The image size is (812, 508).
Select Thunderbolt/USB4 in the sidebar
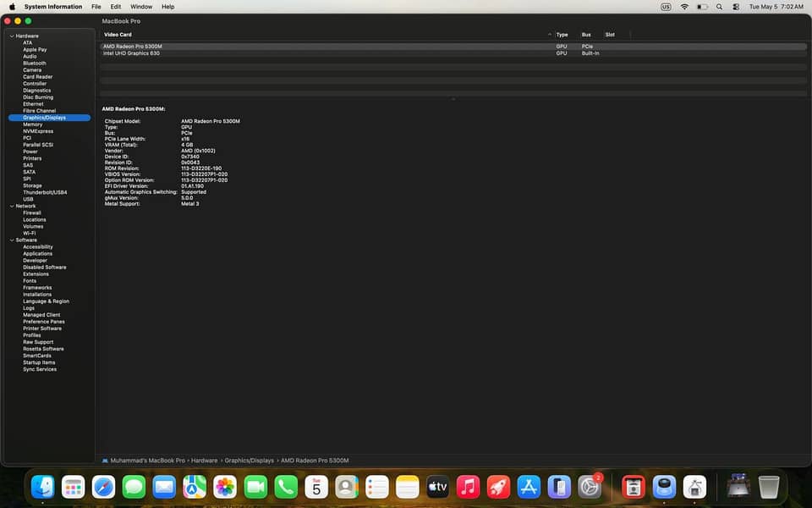45,192
